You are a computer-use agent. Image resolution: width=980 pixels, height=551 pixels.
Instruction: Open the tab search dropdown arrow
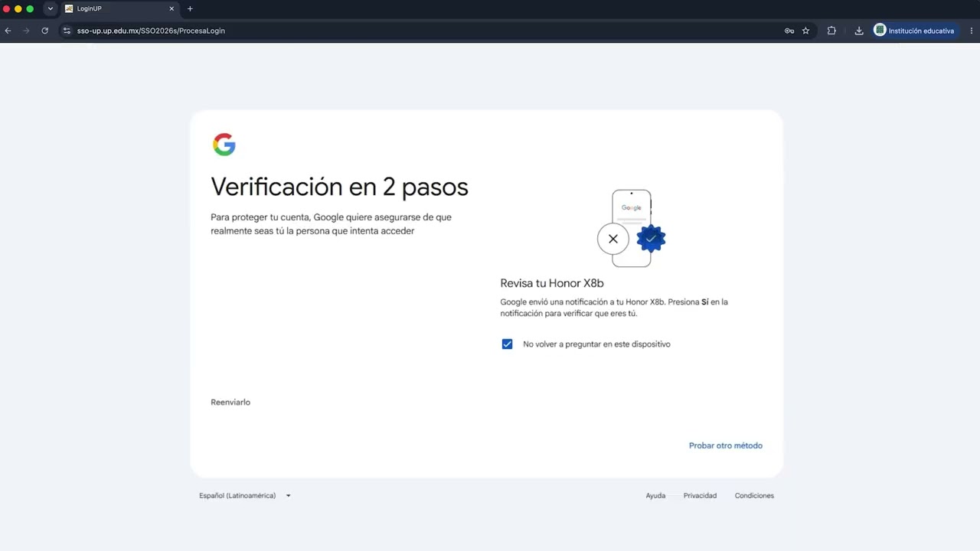click(51, 8)
